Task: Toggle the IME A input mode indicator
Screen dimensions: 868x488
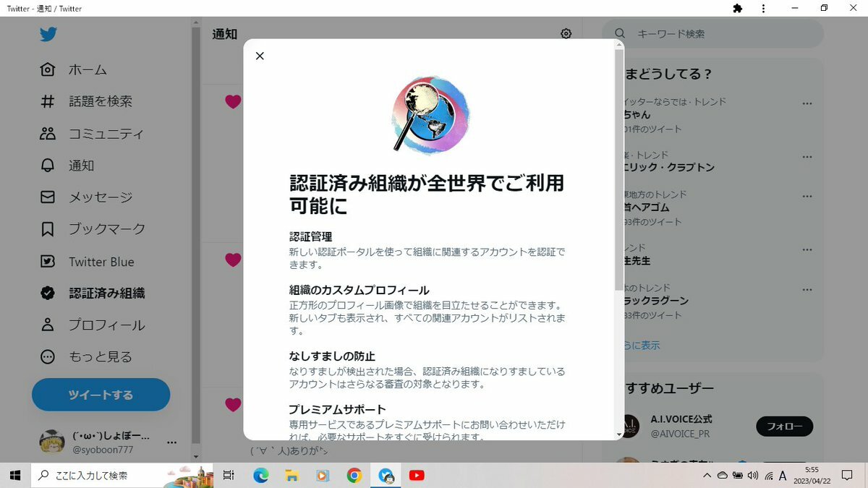Action: click(783, 475)
